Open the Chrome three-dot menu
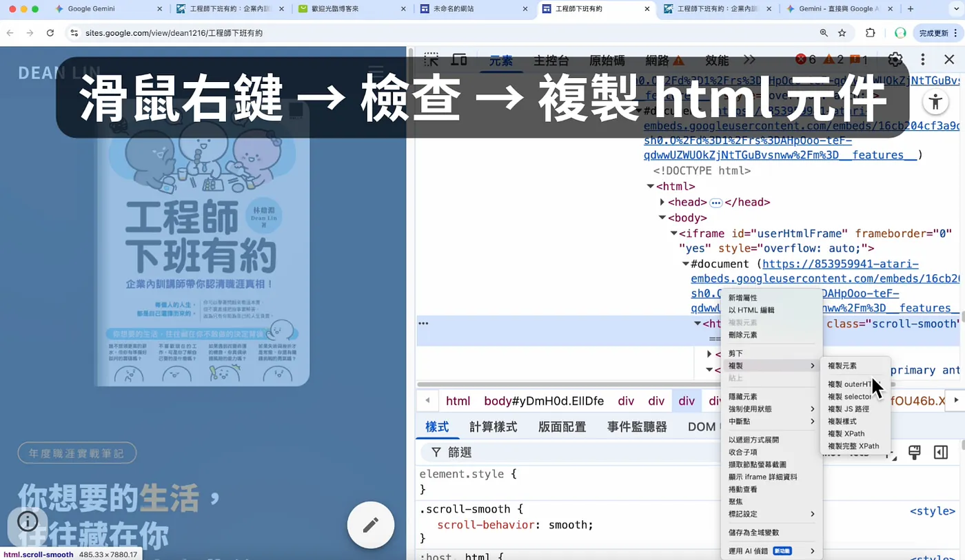Screen dimensions: 965x560 (x=955, y=33)
